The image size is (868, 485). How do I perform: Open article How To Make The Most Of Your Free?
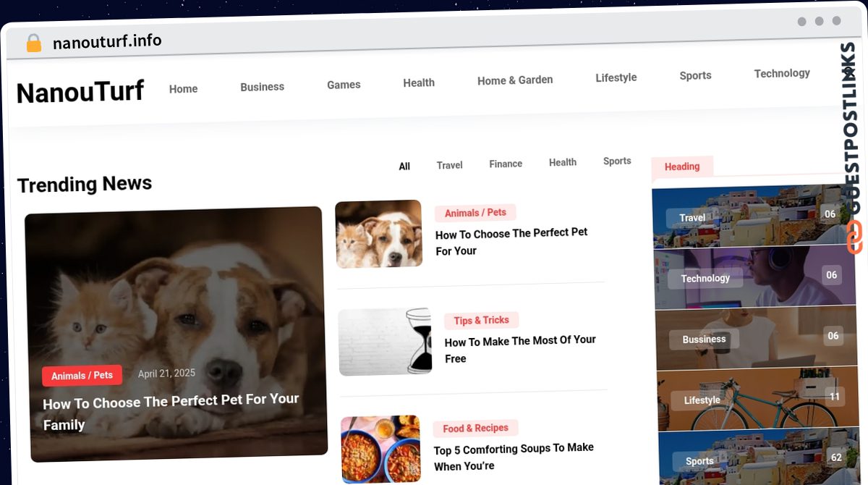tap(520, 349)
